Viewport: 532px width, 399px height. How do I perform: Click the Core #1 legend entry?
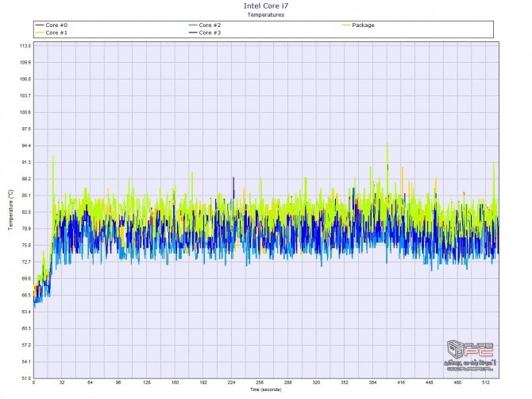tap(52, 33)
